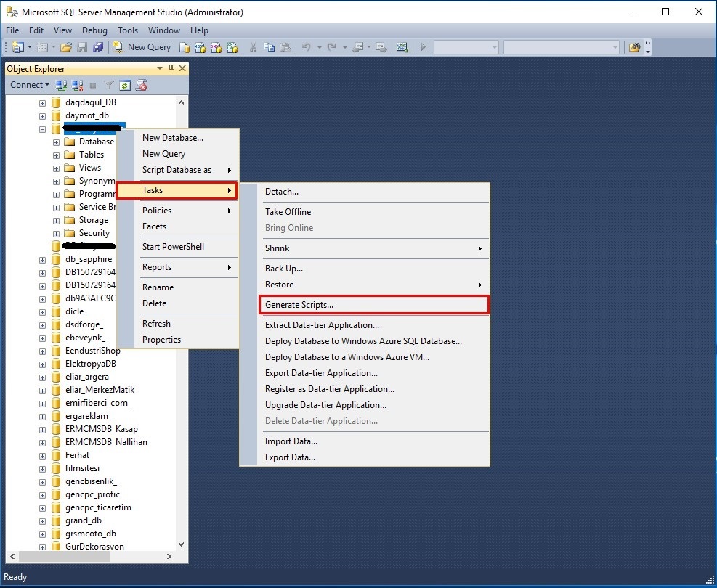Expand the grand_db database node

(43, 521)
